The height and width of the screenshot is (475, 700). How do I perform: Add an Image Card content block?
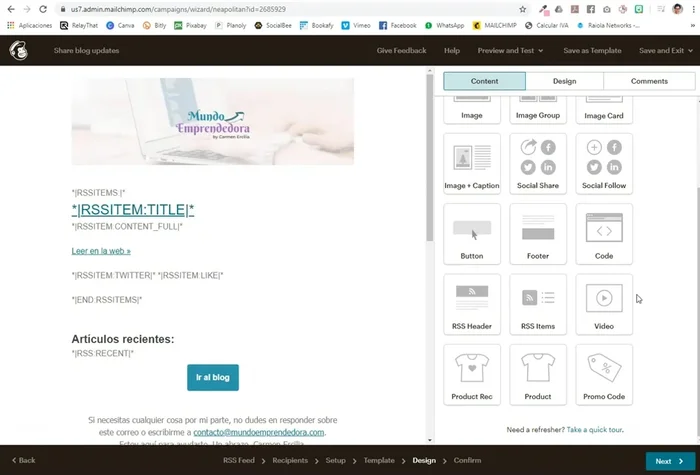604,109
